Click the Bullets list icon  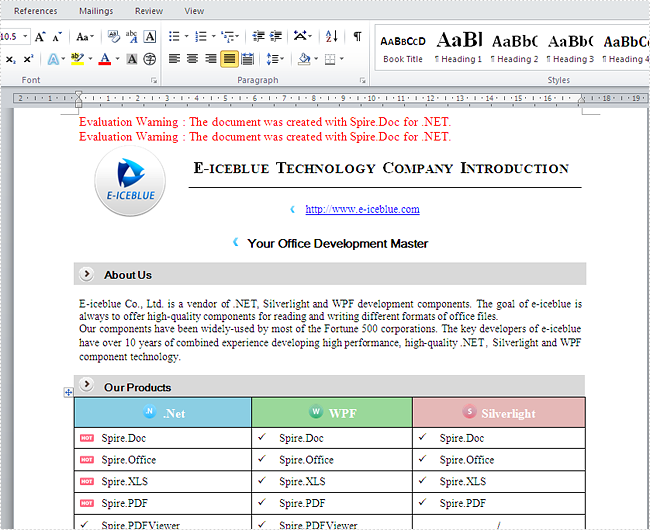tap(174, 36)
